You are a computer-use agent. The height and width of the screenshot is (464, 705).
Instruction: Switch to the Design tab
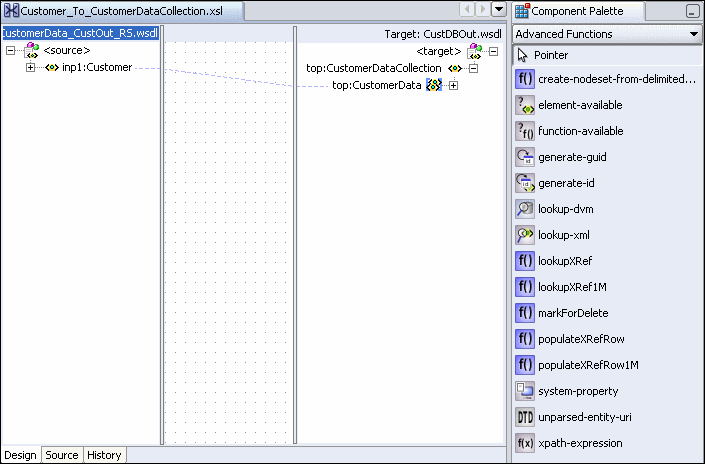(20, 455)
